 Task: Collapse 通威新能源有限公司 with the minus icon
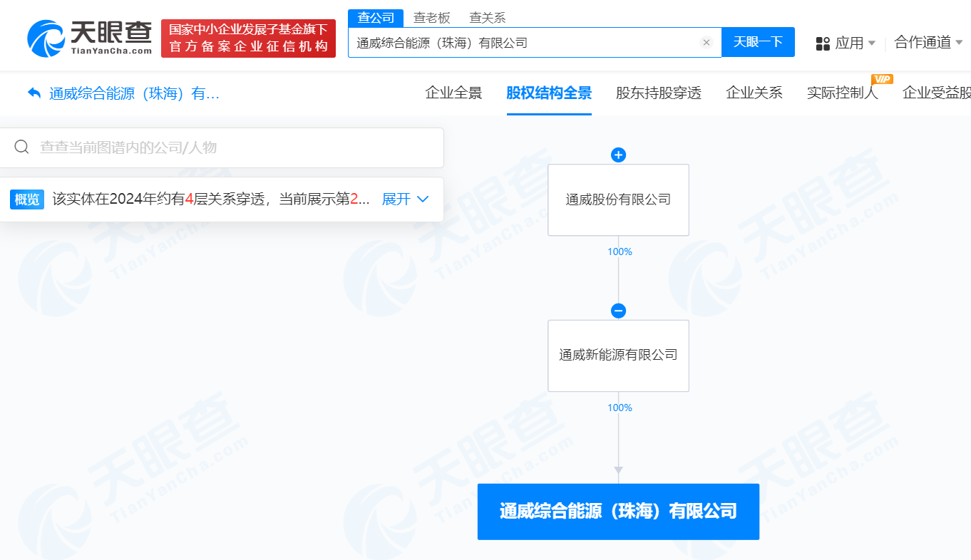click(619, 311)
